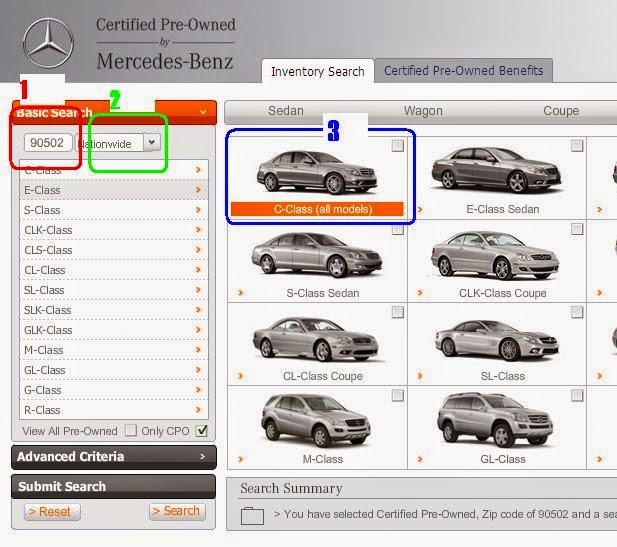Open the E-Class Sedan link
Viewport: 617px width, 547px height.
tap(502, 209)
